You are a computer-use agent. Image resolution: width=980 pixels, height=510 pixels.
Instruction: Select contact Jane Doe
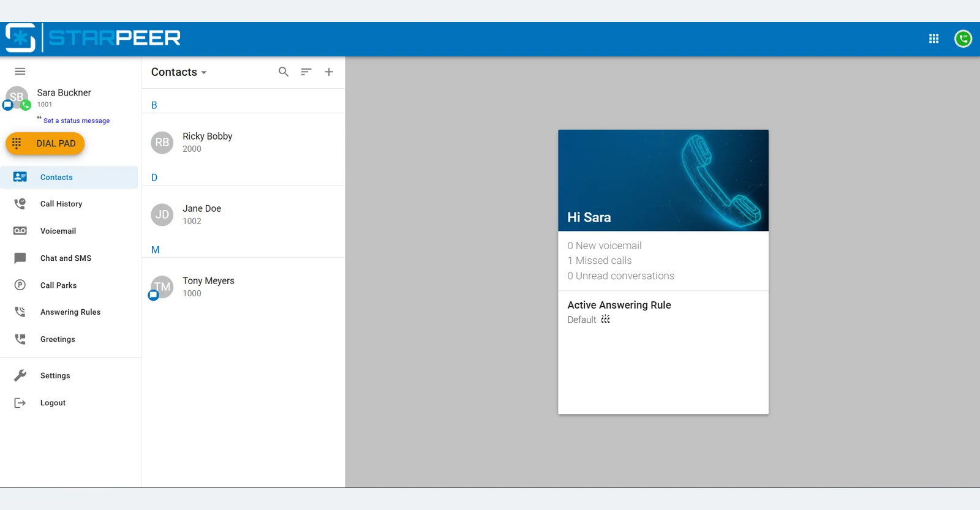pyautogui.click(x=243, y=214)
